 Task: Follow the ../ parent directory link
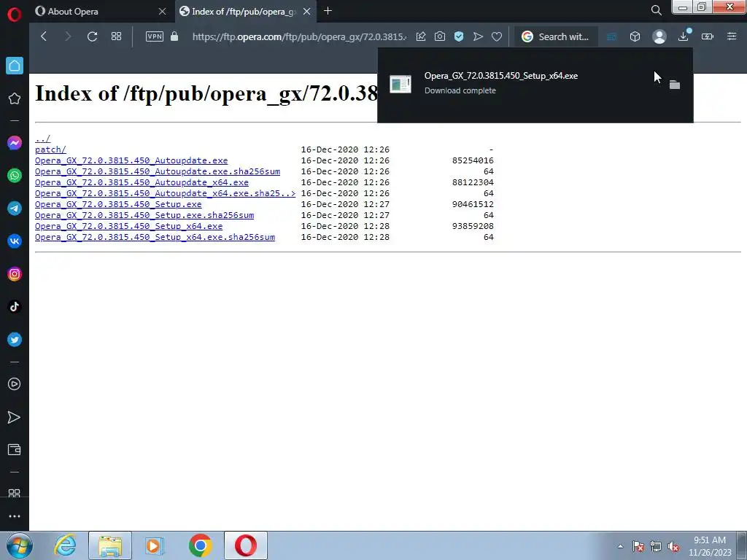tap(42, 139)
